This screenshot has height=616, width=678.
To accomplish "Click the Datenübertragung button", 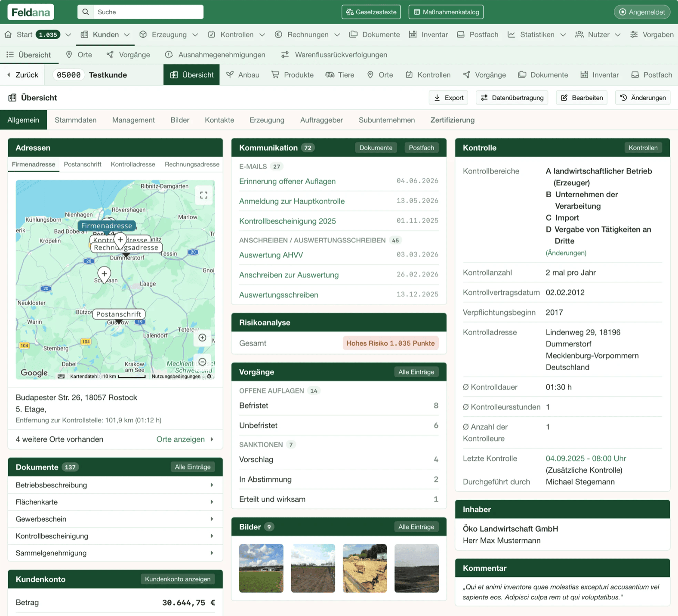I will pos(512,98).
